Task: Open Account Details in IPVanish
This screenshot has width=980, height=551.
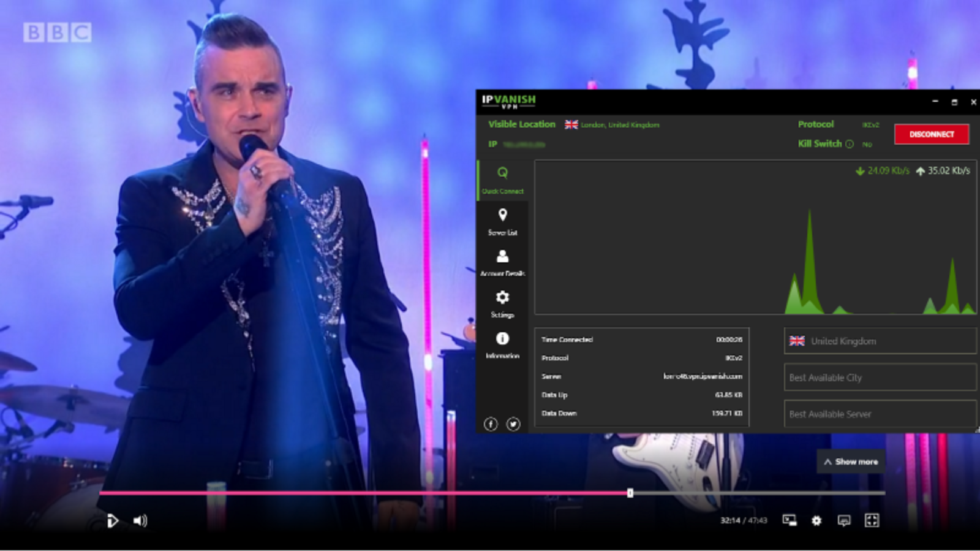Action: pyautogui.click(x=502, y=263)
